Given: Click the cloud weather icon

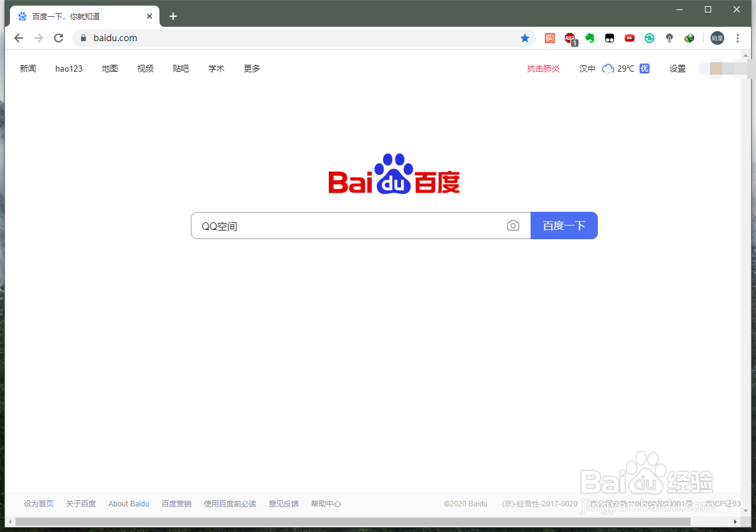Looking at the screenshot, I should 608,69.
